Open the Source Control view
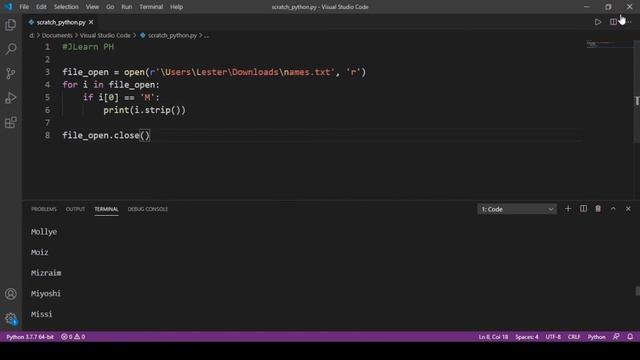Image resolution: width=640 pixels, height=360 pixels. [11, 73]
